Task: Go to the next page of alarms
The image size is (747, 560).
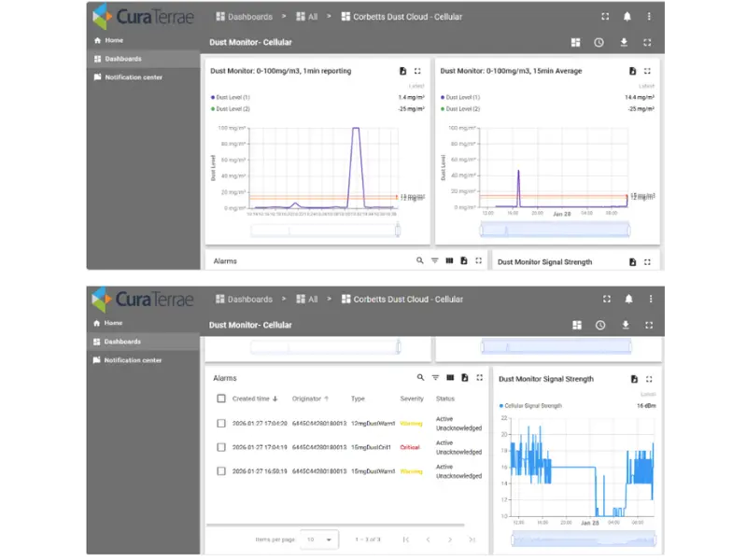Action: click(x=450, y=539)
